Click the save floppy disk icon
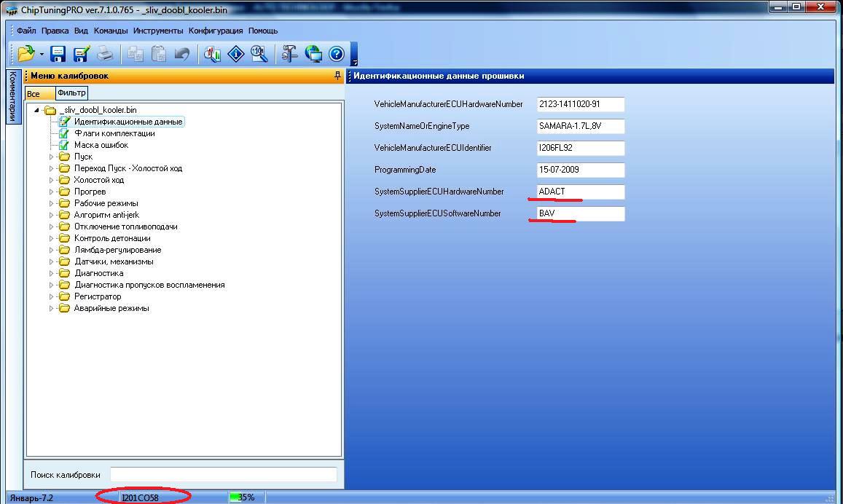The width and height of the screenshot is (843, 504). (x=58, y=54)
